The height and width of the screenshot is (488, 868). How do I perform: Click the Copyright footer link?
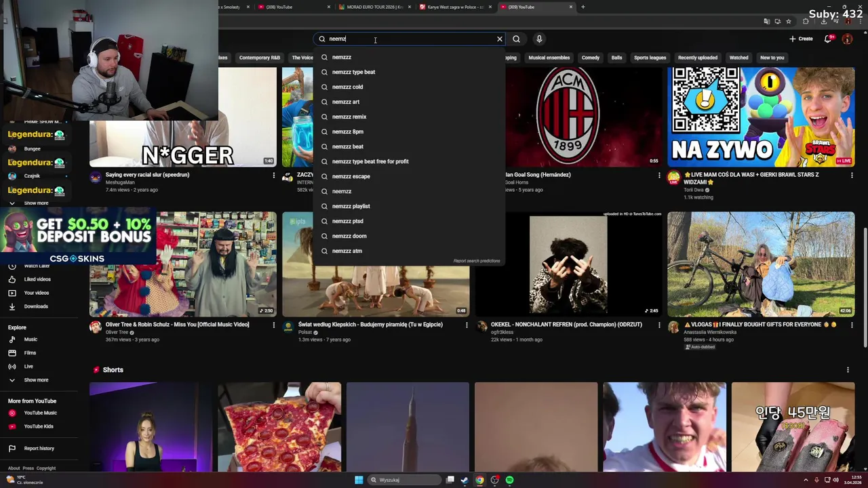pos(46,468)
